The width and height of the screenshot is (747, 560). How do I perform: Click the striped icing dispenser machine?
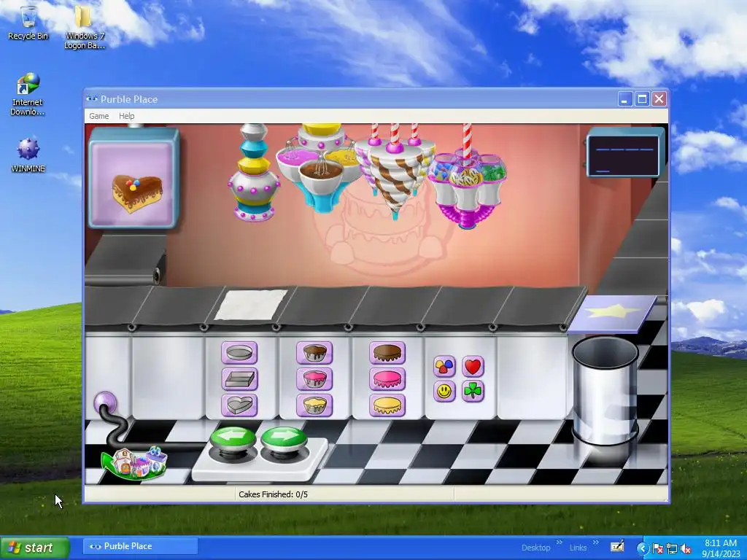point(395,171)
